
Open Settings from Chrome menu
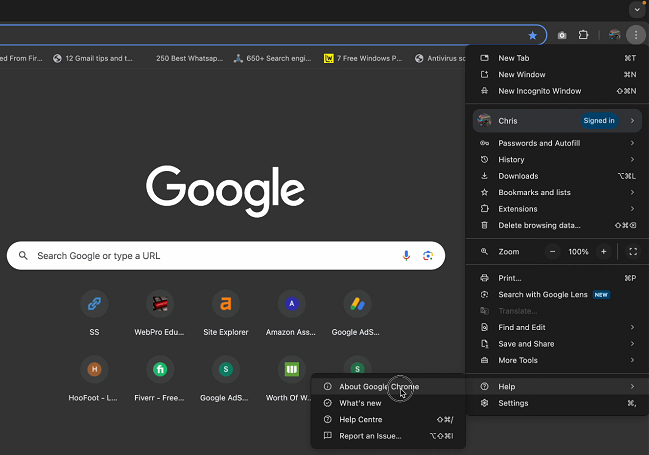(x=557, y=403)
